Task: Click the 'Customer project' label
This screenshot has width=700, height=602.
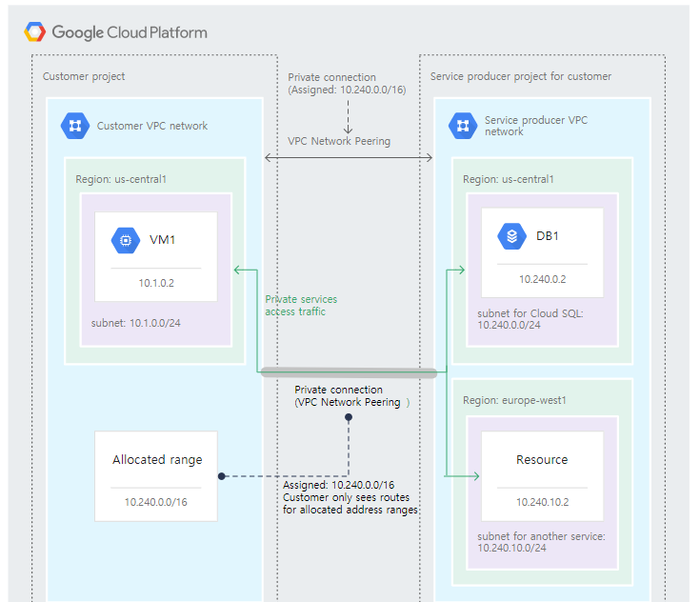Action: click(84, 76)
